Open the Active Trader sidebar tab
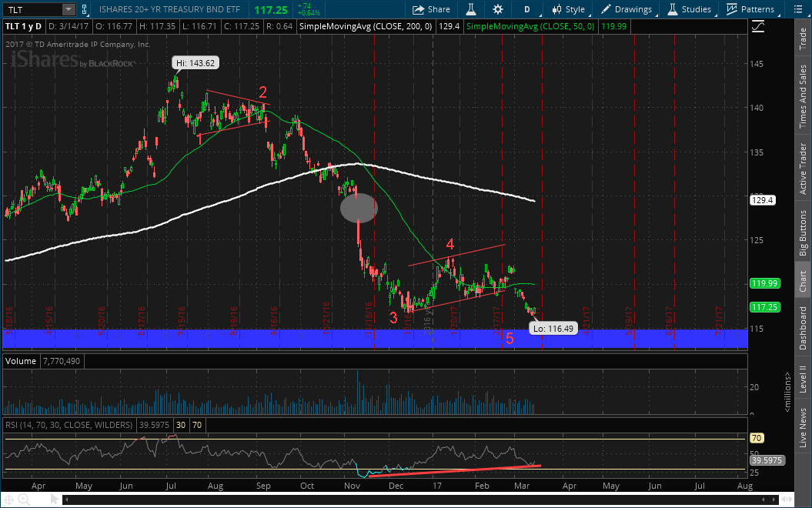The image size is (812, 508). click(803, 169)
